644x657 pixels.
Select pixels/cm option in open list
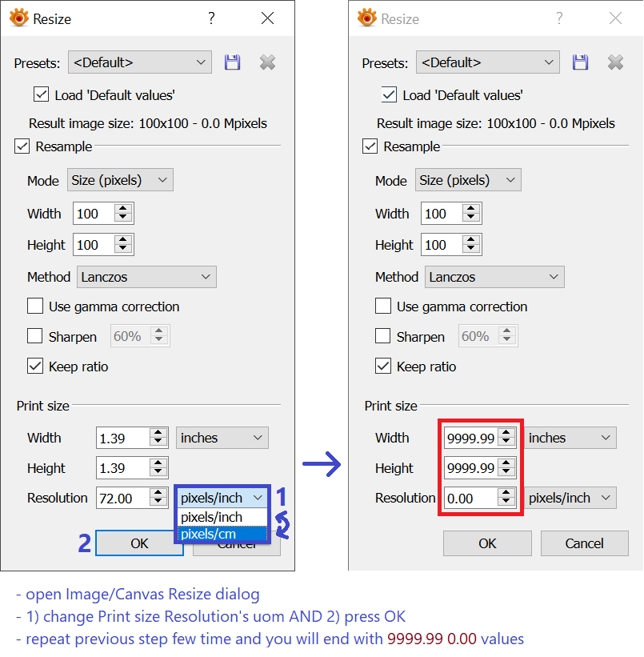tap(222, 535)
